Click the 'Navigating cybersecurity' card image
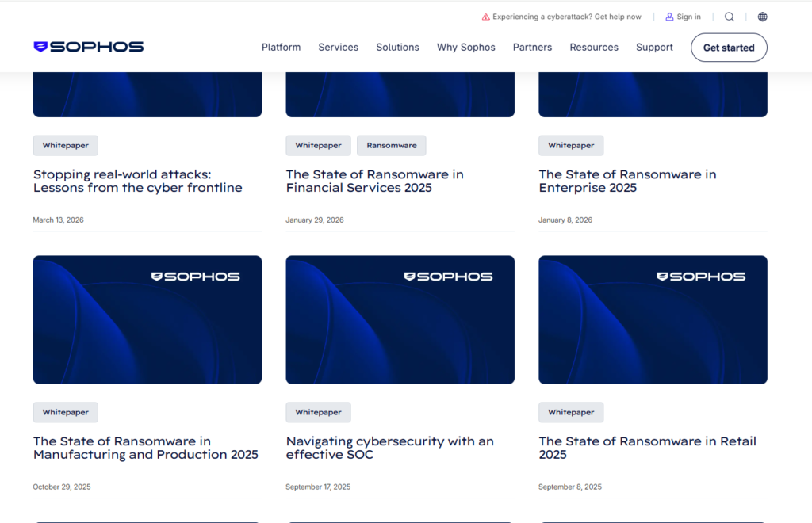 coord(400,319)
